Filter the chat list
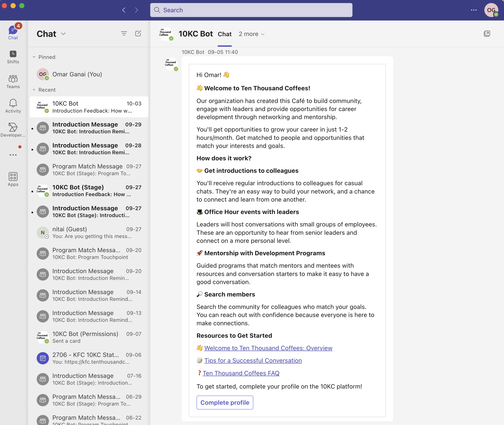This screenshot has width=504, height=425. pyautogui.click(x=124, y=33)
